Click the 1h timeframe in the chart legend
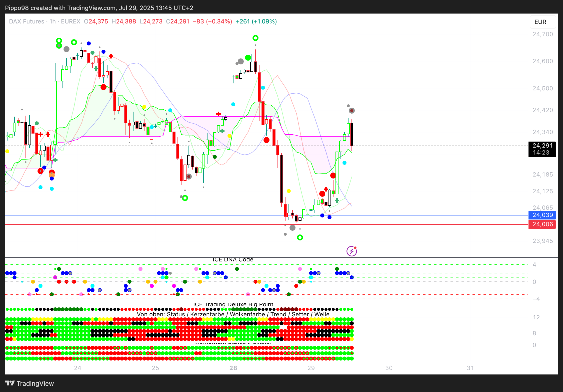Screen dimensions: 563x392 52,21
